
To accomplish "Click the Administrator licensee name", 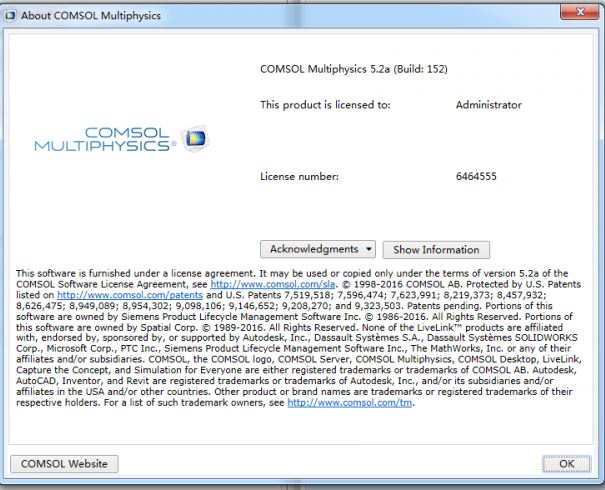I will [x=487, y=104].
